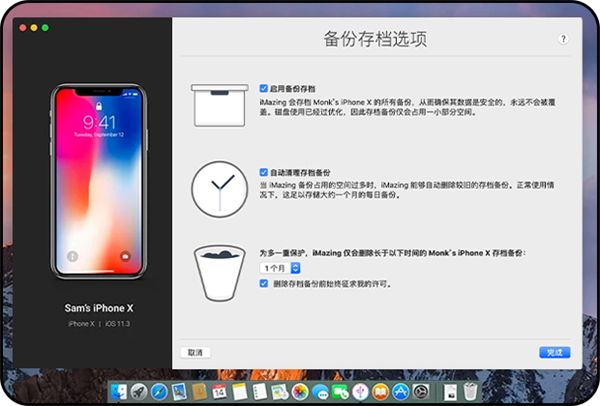This screenshot has width=600, height=406.
Task: Open the yellow Notes icon in dock
Action: pos(240,392)
